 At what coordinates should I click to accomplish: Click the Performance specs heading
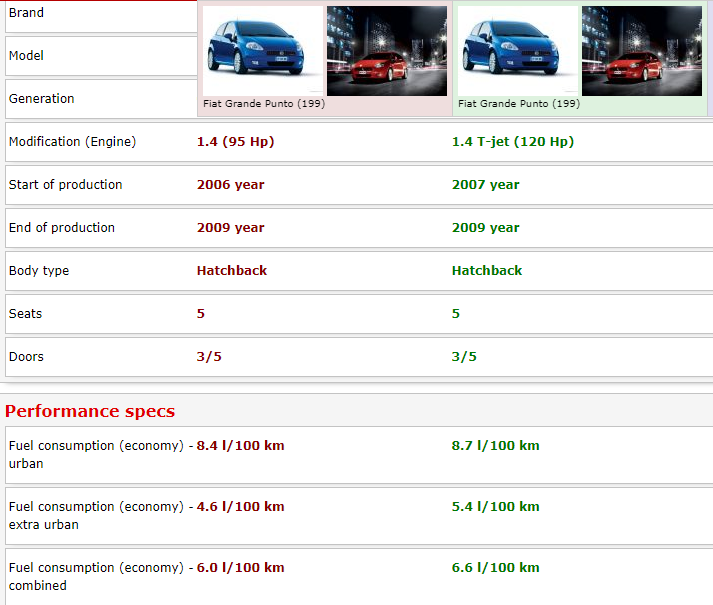pos(90,411)
